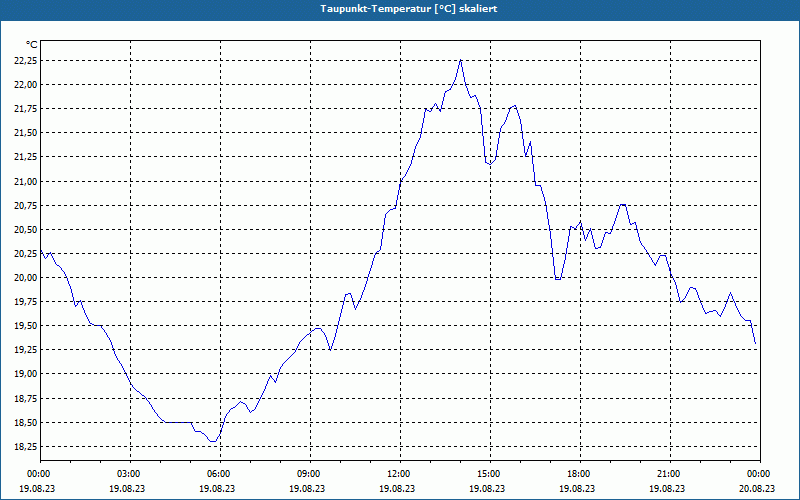This screenshot has height=500, width=800.
Task: Click the 19,75 y-axis value
Action: coord(25,302)
